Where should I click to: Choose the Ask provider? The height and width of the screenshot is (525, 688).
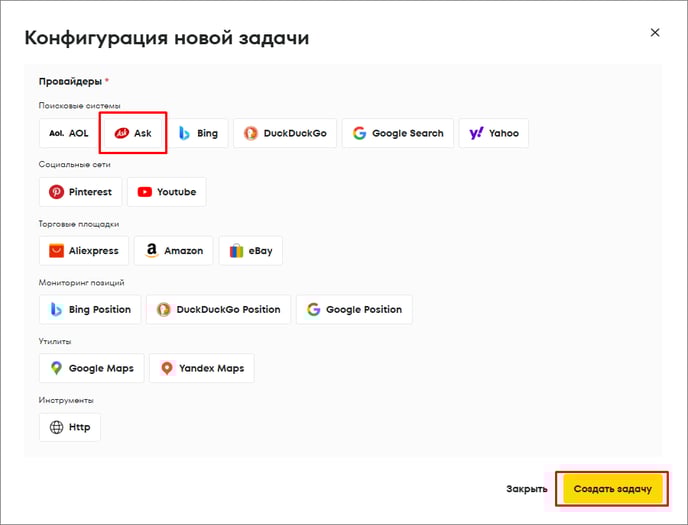coord(133,133)
